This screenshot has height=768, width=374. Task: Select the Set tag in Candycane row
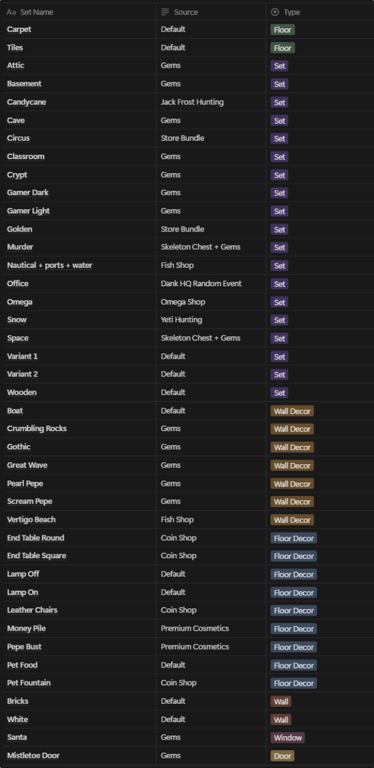[x=280, y=102]
